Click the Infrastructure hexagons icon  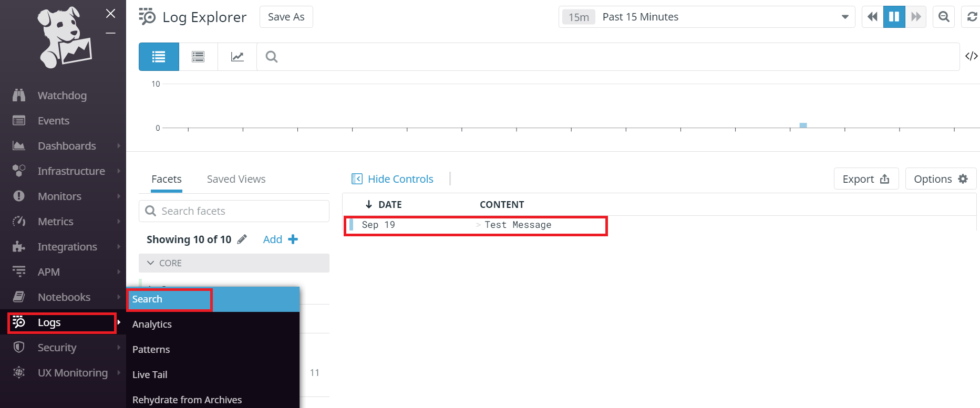click(x=19, y=171)
